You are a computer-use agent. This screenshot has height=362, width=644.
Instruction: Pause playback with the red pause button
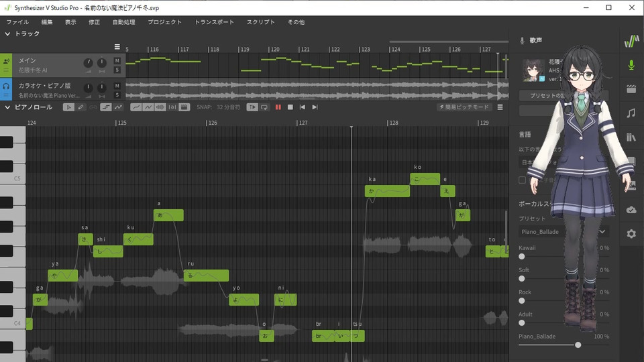click(x=278, y=107)
